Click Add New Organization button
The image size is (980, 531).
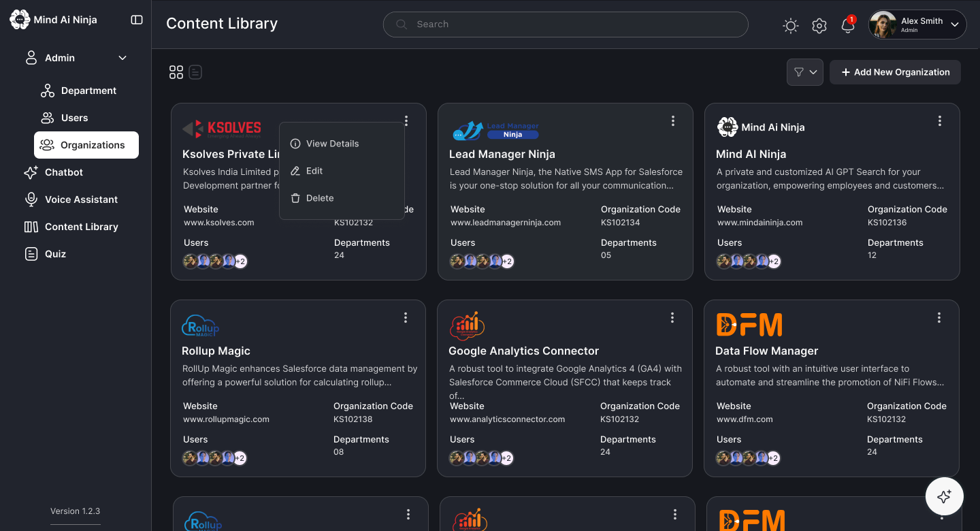pos(895,72)
